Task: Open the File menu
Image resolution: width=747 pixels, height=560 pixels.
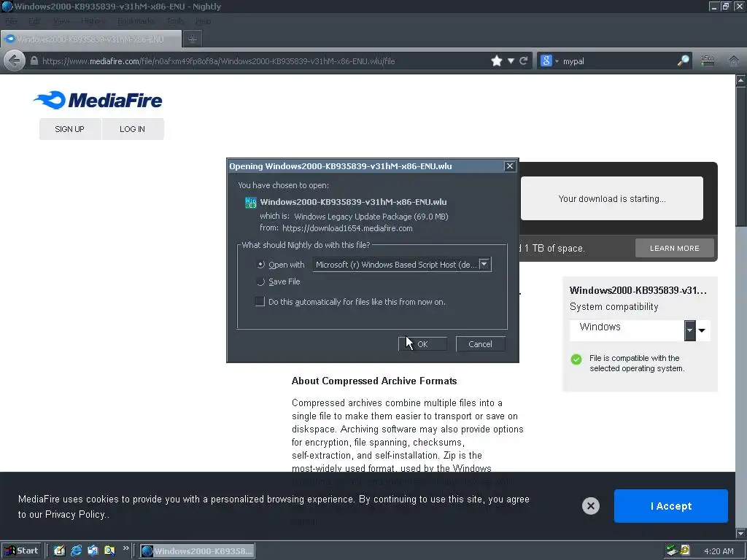Action: click(x=12, y=21)
